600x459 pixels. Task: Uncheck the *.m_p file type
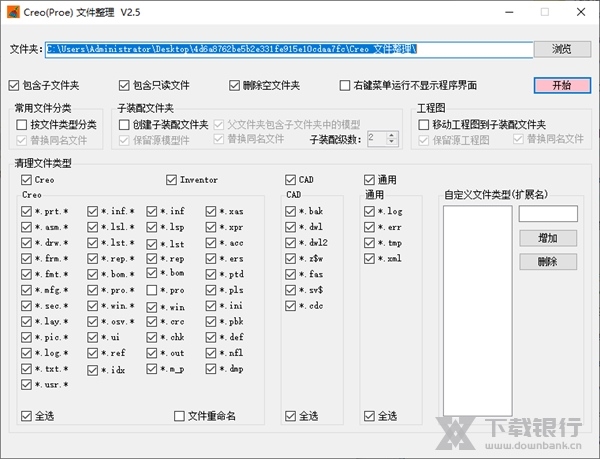(152, 369)
